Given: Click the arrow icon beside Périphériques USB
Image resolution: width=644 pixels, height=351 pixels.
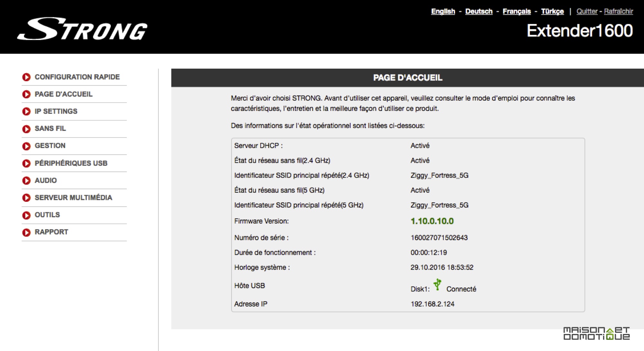Looking at the screenshot, I should point(26,163).
